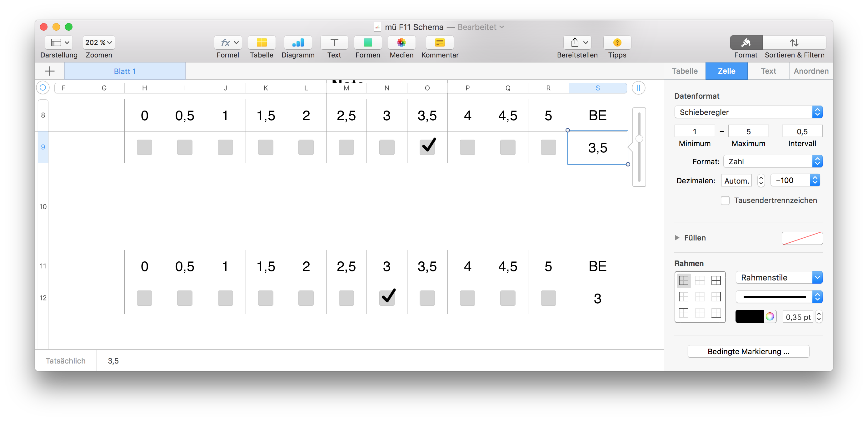
Task: Open the Medien photos icon
Action: [401, 42]
